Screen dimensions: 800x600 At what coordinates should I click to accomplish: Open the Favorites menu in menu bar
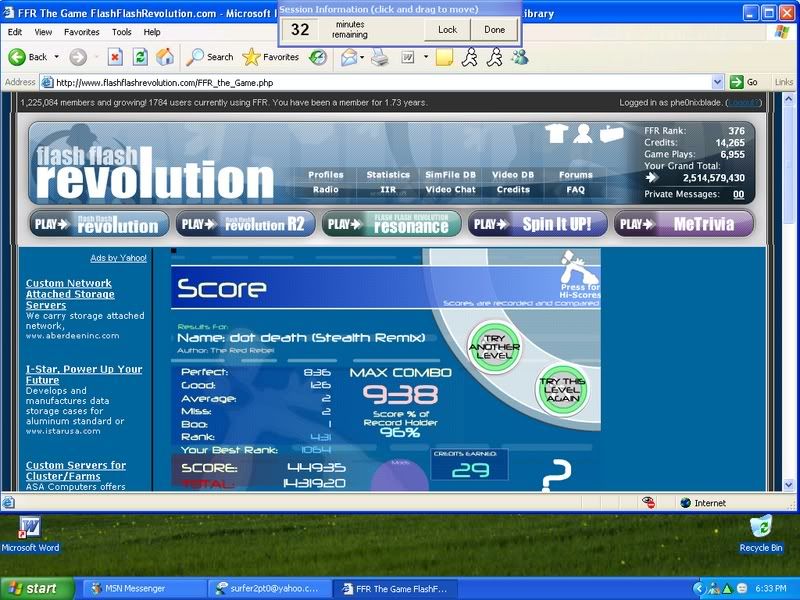(82, 32)
